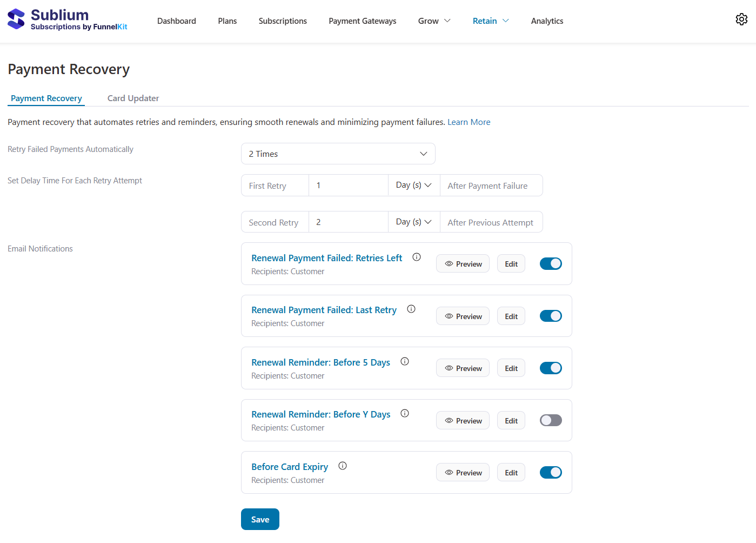Image resolution: width=756 pixels, height=543 pixels.
Task: Open the retry attempts dropdown showing 2 Times
Action: pos(338,154)
